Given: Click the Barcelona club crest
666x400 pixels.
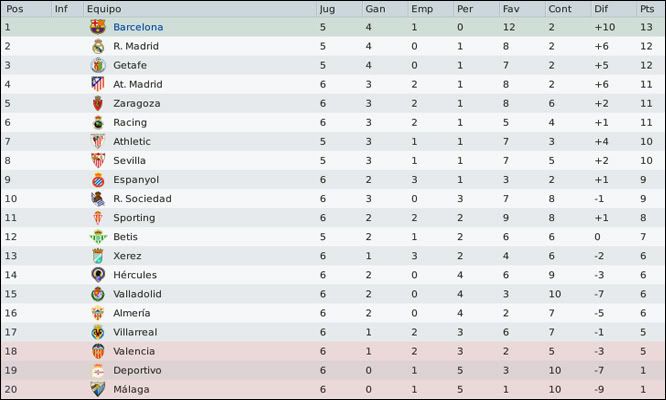Looking at the screenshot, I should pos(98,27).
